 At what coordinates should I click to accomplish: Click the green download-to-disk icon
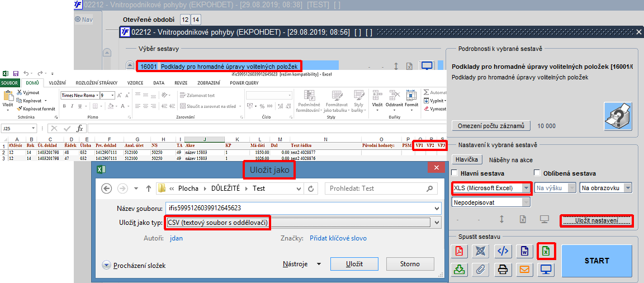(x=459, y=270)
